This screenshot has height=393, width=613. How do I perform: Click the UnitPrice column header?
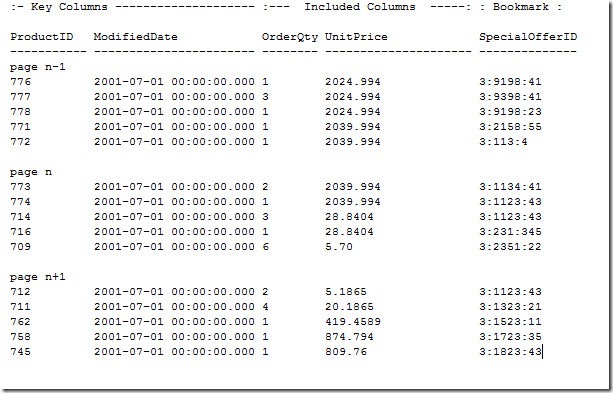point(356,37)
